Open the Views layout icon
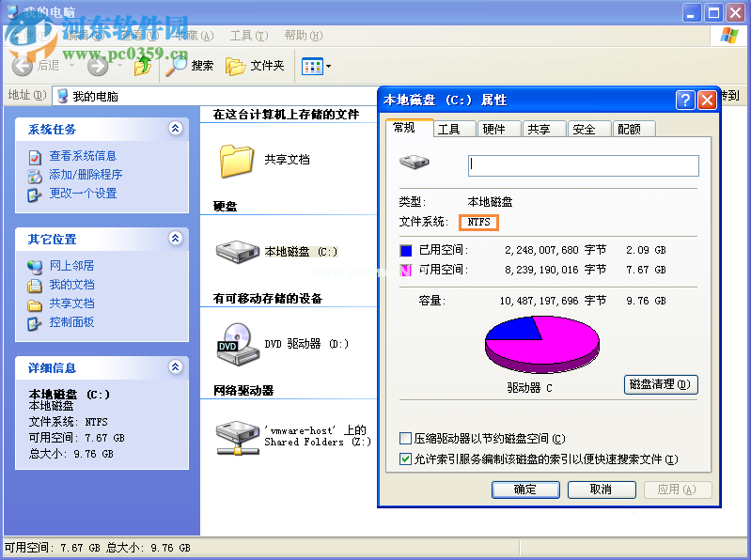The width and height of the screenshot is (751, 560). coord(312,66)
